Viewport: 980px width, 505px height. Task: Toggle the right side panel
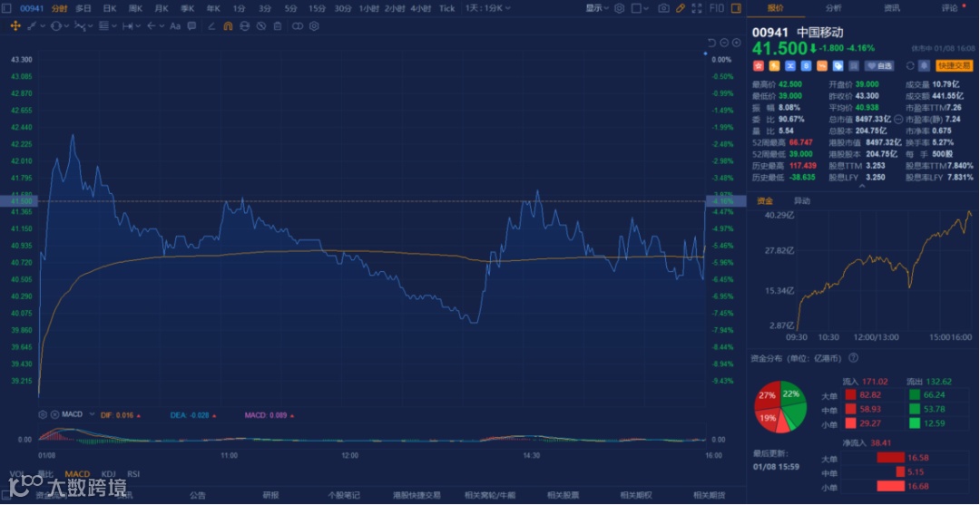(736, 8)
